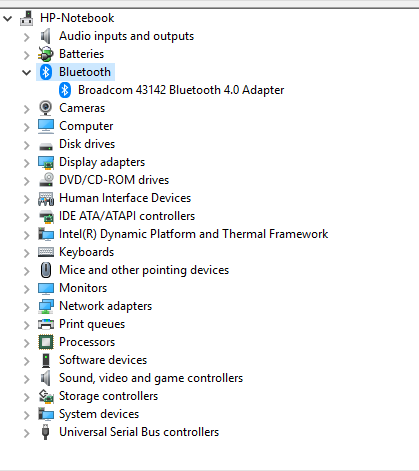Click the Bluetooth category icon
This screenshot has width=419, height=471.
tap(46, 72)
